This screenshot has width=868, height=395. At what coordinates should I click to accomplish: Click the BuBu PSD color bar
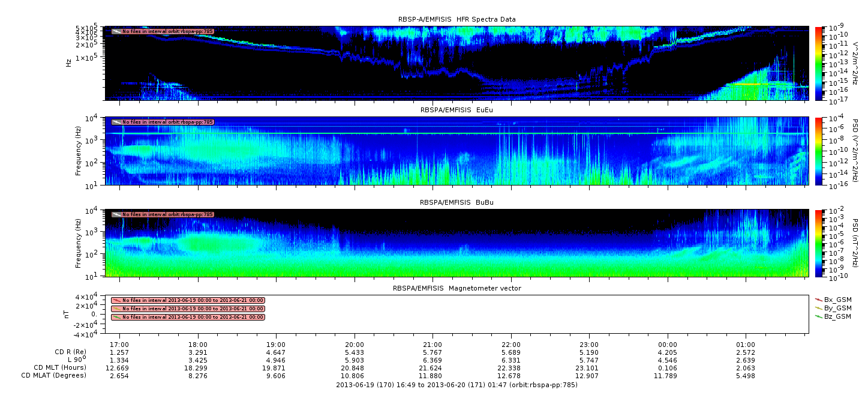tap(818, 243)
